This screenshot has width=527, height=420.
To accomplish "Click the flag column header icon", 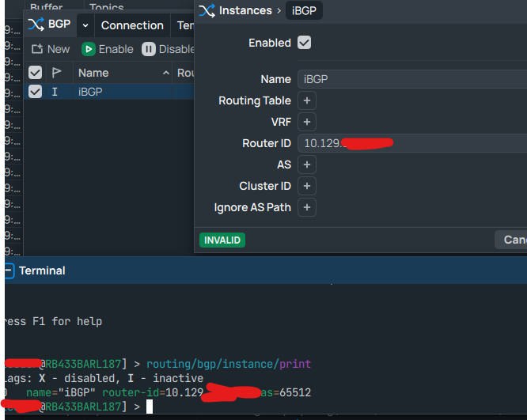I will tap(56, 73).
